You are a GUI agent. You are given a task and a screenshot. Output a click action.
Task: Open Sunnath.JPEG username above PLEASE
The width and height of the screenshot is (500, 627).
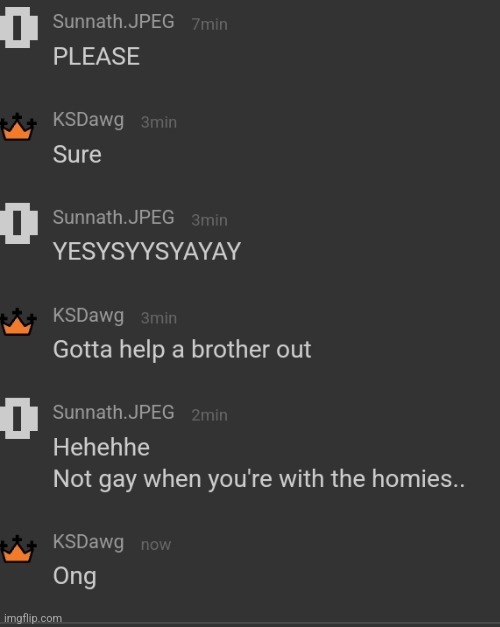(x=114, y=22)
